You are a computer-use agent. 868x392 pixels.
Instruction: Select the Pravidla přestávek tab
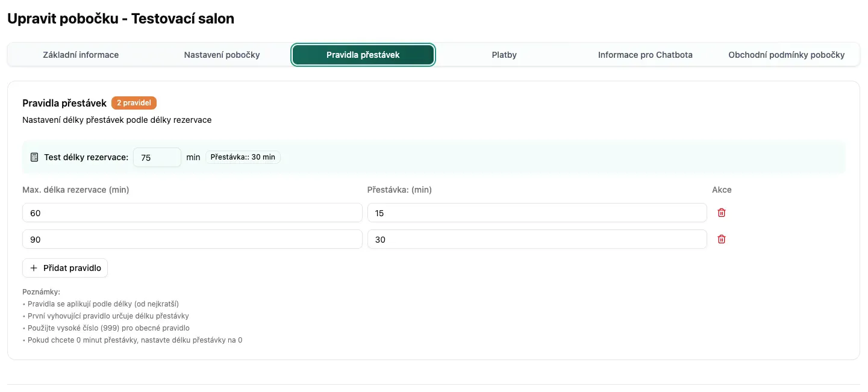(363, 55)
